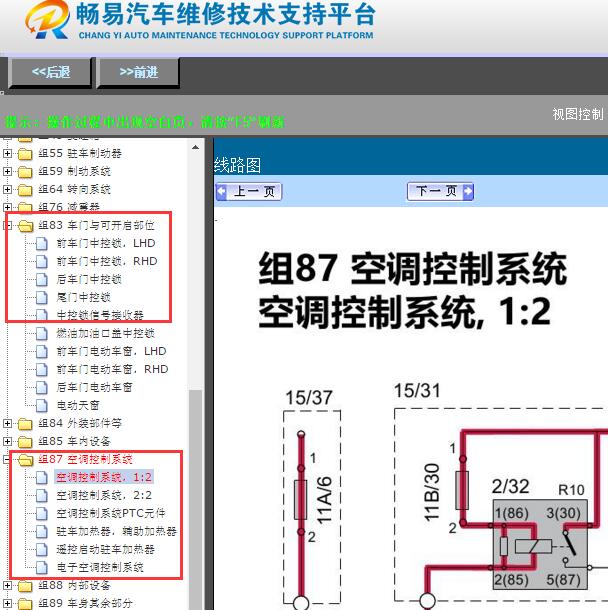Click the open folder icon of 组83
Image resolution: width=608 pixels, height=610 pixels.
point(26,226)
